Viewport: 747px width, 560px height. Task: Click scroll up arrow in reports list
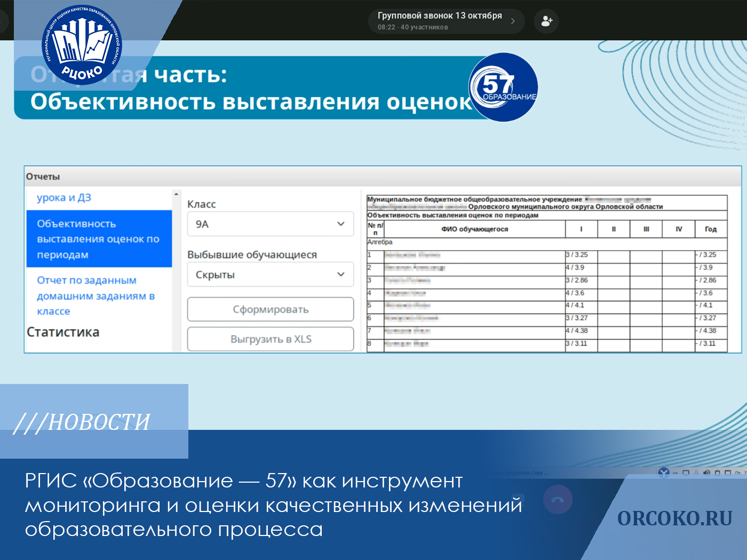[x=176, y=194]
